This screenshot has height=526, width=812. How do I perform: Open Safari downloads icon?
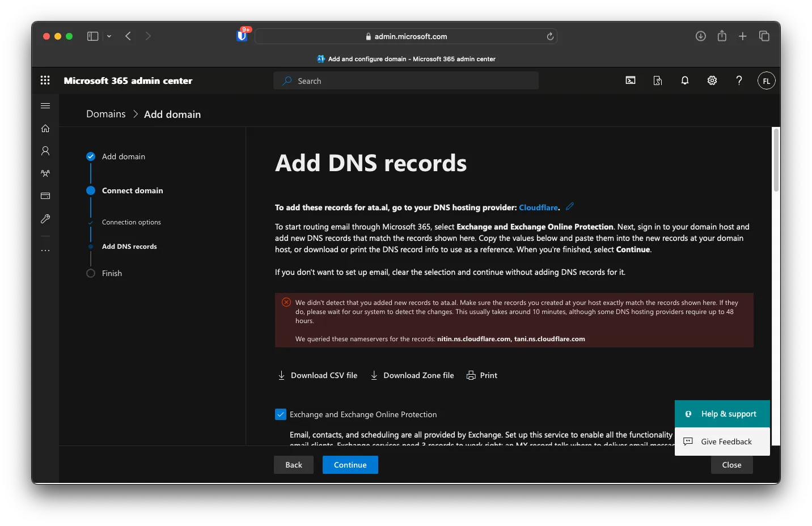pos(701,36)
